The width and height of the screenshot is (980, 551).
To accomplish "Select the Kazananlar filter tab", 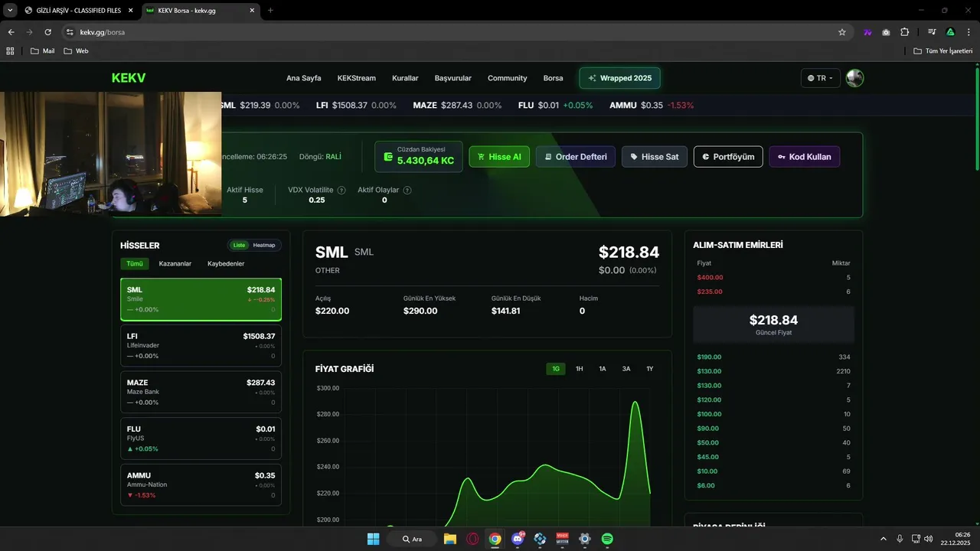I will pos(175,263).
